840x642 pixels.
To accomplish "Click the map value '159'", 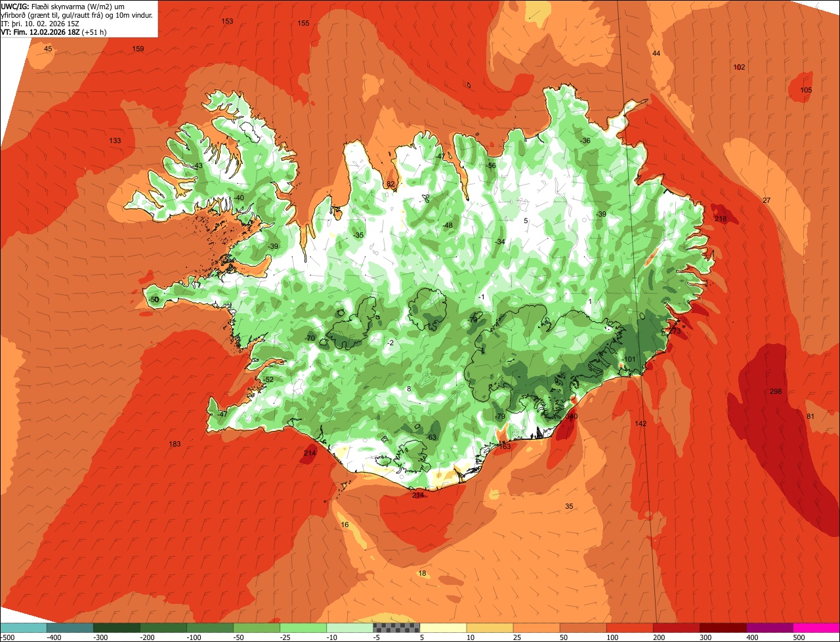I will coord(138,49).
